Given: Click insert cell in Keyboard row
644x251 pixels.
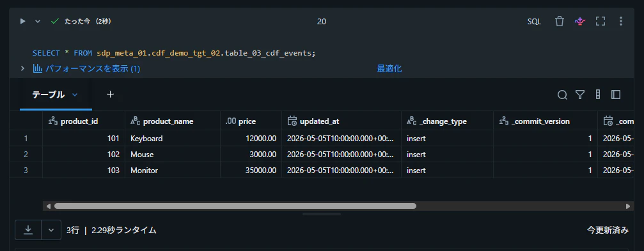Looking at the screenshot, I should coord(447,139).
